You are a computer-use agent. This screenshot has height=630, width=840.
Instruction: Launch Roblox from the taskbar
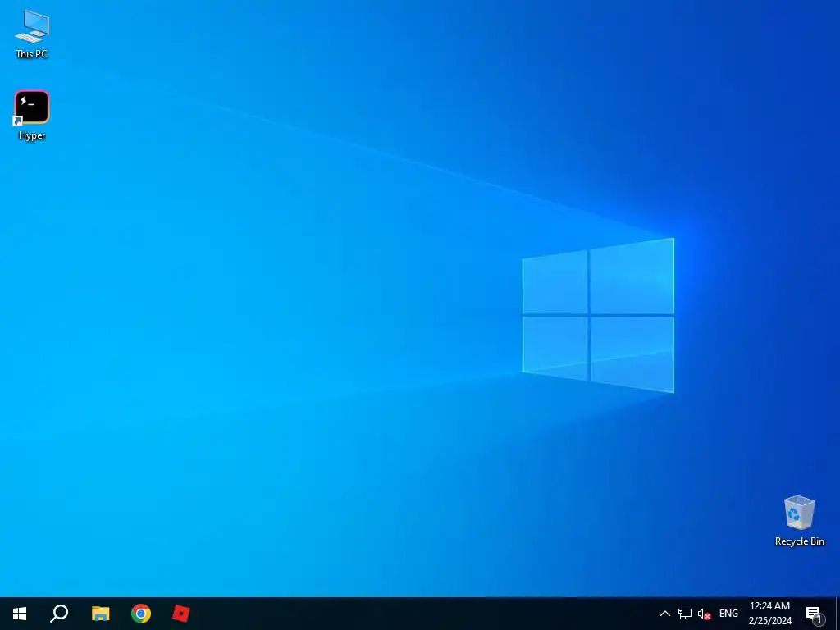(181, 614)
